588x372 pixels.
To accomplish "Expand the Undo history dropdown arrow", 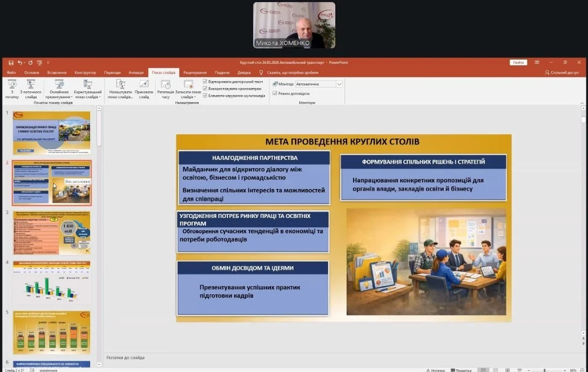I will click(24, 63).
